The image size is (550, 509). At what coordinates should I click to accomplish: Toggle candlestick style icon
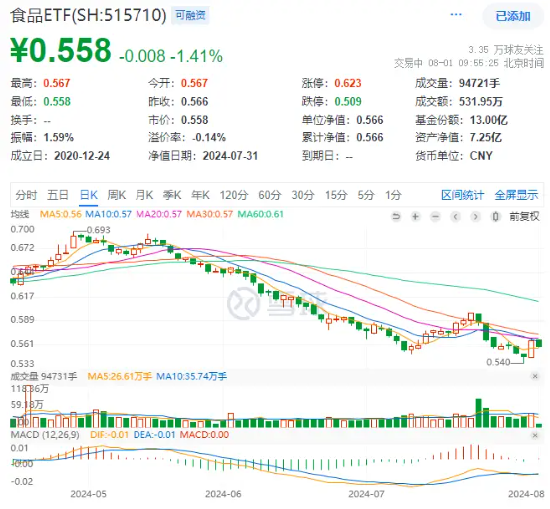tap(495, 216)
